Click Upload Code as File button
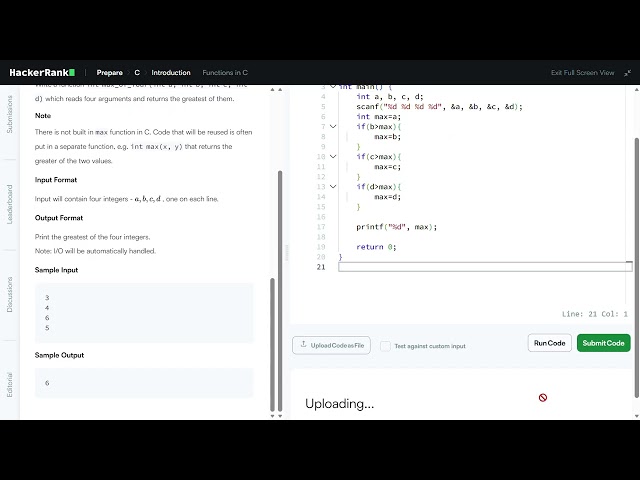The width and height of the screenshot is (640, 480). coord(331,345)
